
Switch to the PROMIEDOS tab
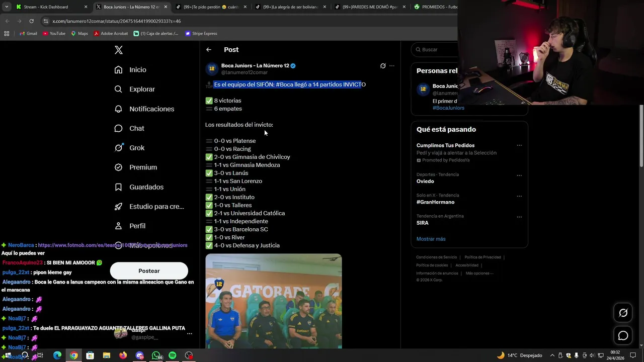pos(435,7)
